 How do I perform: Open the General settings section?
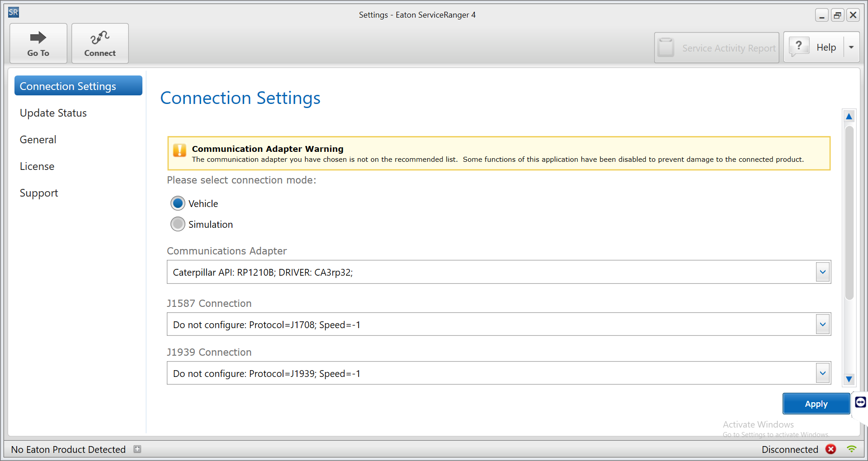click(38, 140)
